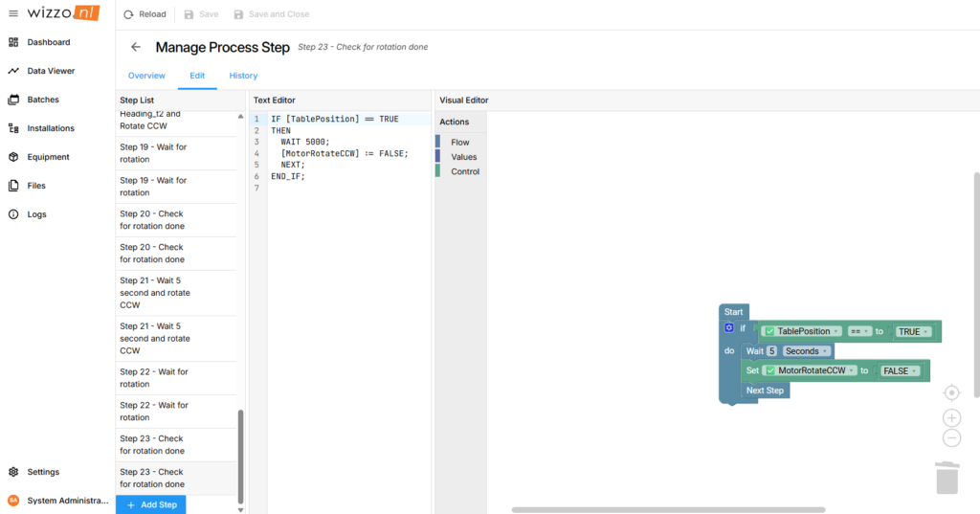Toggle the MotorRotateCCW checkbox icon in block

coord(768,370)
